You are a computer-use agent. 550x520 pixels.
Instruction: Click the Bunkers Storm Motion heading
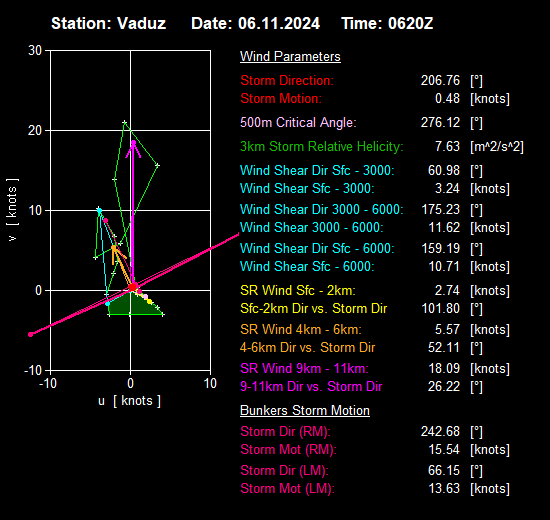pos(305,411)
